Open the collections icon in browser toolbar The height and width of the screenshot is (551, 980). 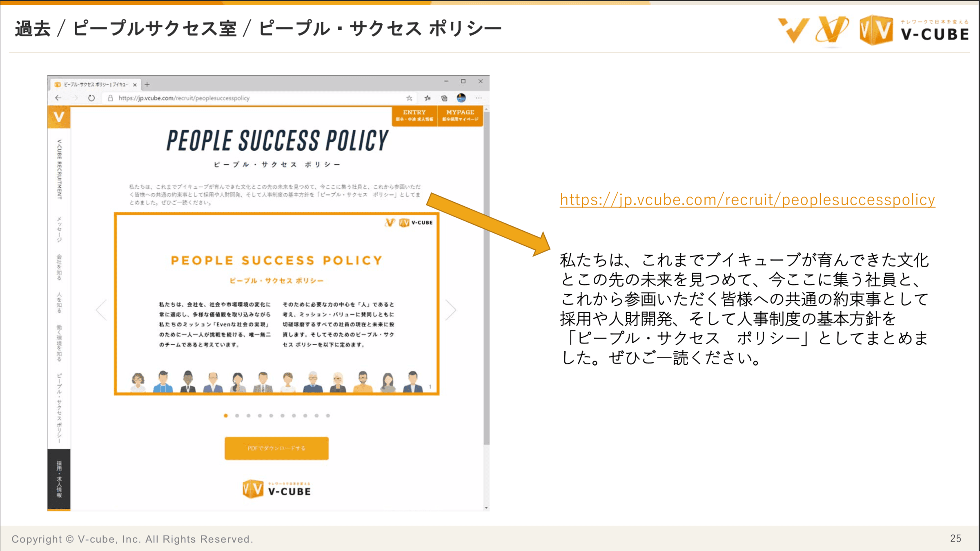pyautogui.click(x=444, y=98)
